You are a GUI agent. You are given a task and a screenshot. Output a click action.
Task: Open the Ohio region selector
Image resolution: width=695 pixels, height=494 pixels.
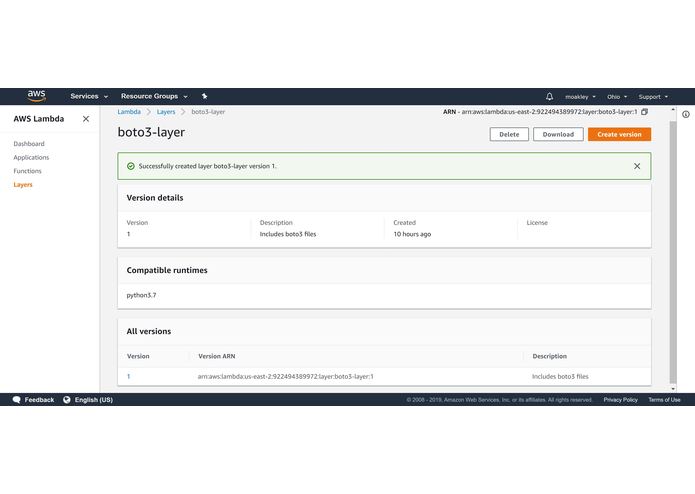point(617,97)
